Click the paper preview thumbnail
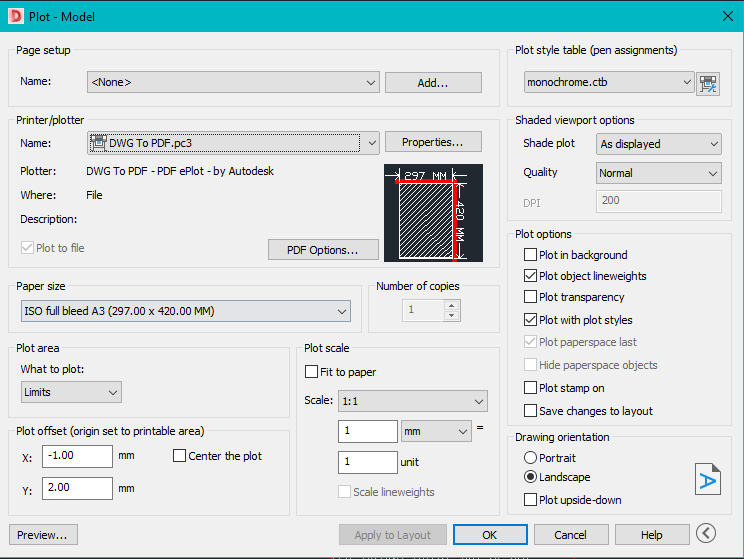The image size is (744, 559). pyautogui.click(x=426, y=214)
